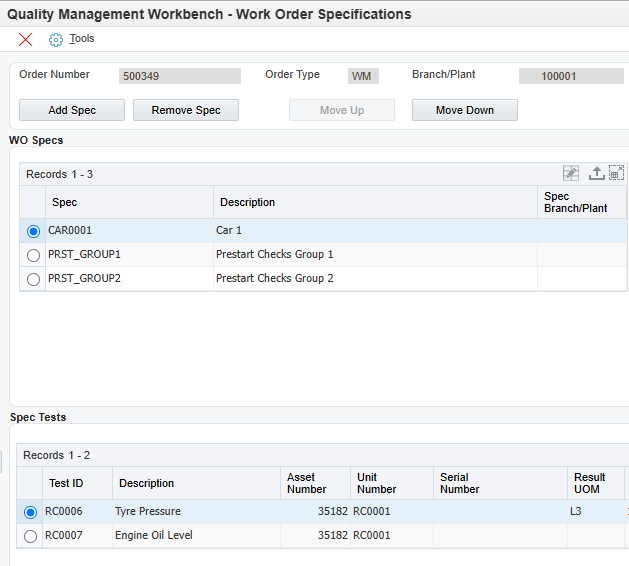Image resolution: width=629 pixels, height=566 pixels.
Task: Click the Tools gear icon
Action: (x=56, y=39)
